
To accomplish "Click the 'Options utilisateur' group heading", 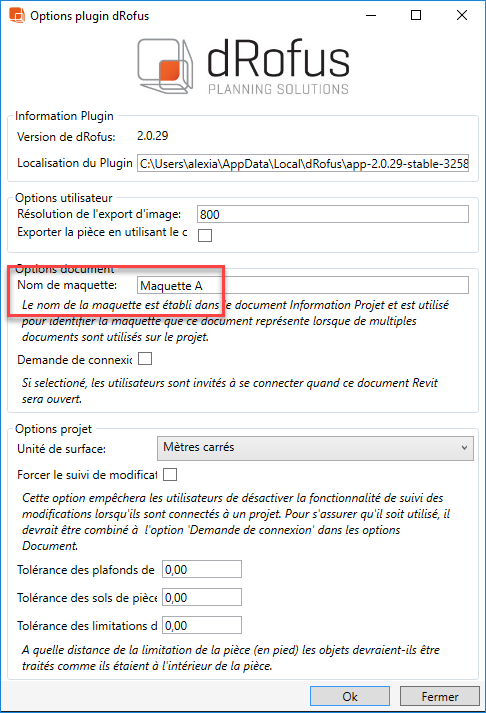I will (64, 198).
